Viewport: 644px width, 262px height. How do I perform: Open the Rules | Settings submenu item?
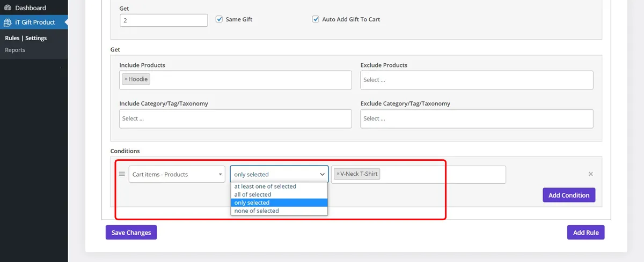pos(26,38)
